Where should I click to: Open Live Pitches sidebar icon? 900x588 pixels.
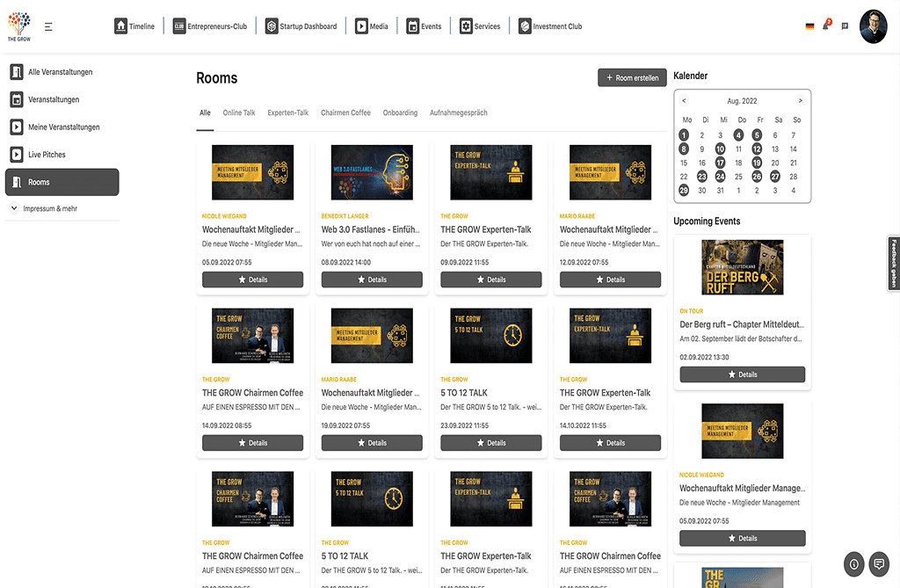(17, 155)
